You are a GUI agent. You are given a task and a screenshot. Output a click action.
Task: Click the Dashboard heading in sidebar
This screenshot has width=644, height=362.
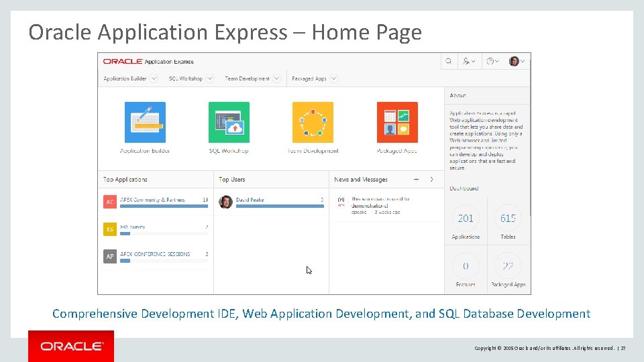pos(464,188)
